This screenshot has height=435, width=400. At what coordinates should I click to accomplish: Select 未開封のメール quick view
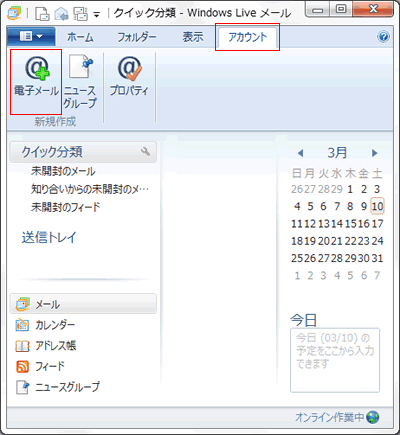[x=63, y=171]
